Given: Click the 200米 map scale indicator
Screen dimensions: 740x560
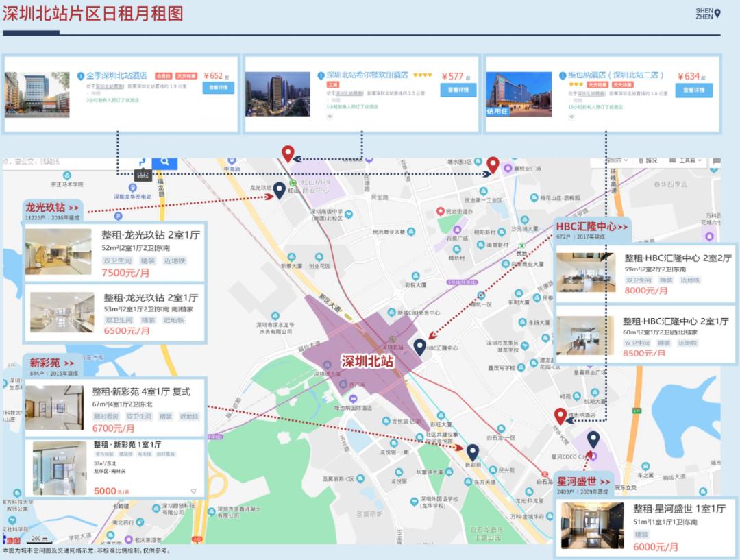Looking at the screenshot, I should point(40,539).
